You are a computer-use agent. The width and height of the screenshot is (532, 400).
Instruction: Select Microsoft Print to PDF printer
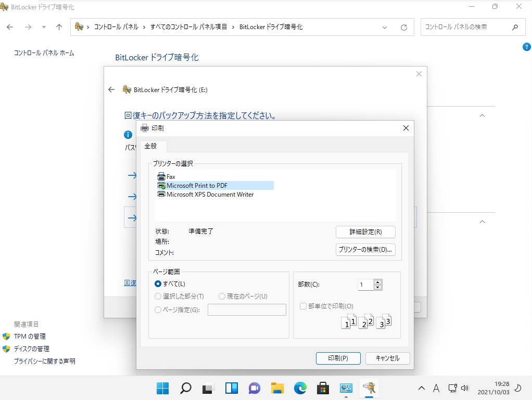[215, 185]
